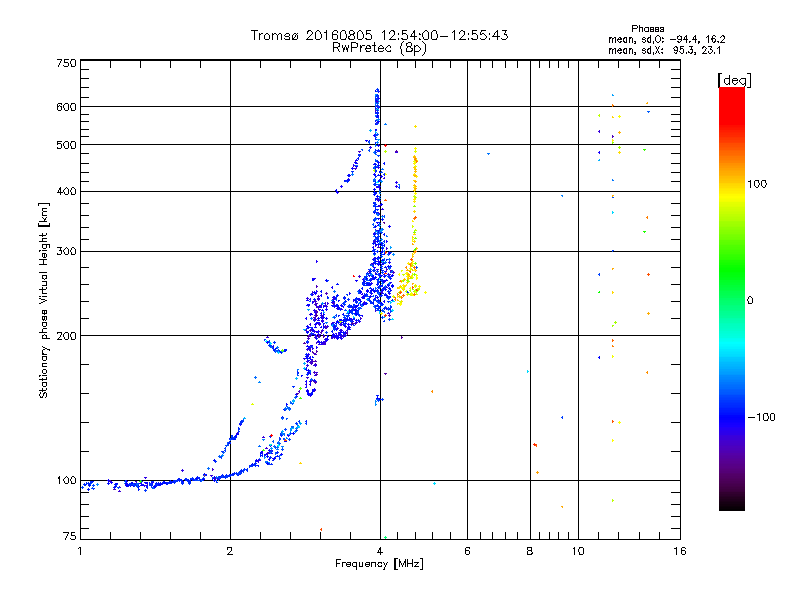Select the 'mean, sd,O: -94.4, 16.2' text

[666, 39]
